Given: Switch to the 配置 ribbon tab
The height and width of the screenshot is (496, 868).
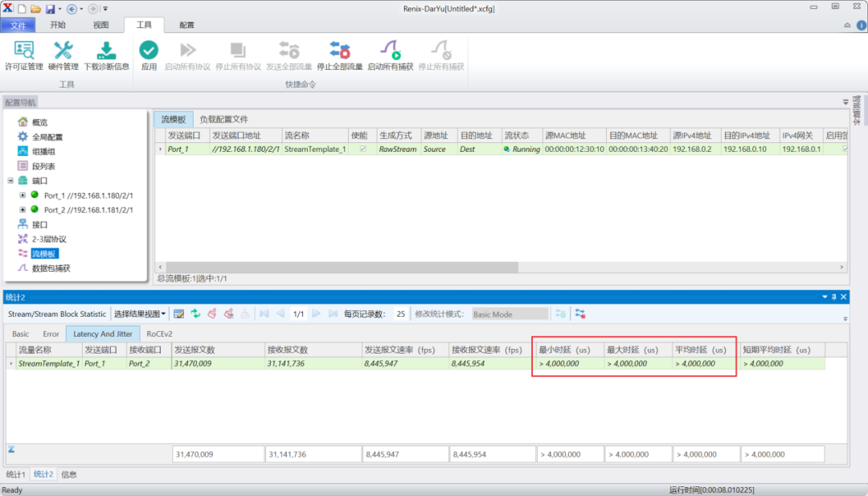Looking at the screenshot, I should click(x=186, y=25).
